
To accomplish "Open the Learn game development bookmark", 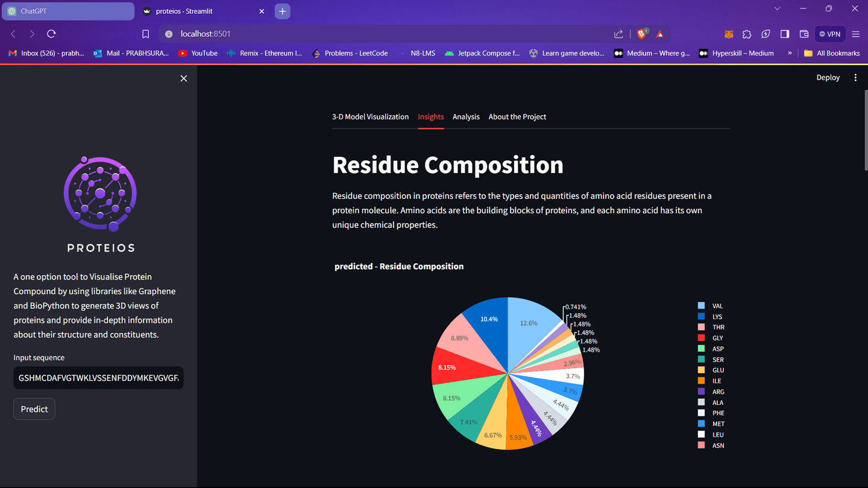I will [x=567, y=53].
